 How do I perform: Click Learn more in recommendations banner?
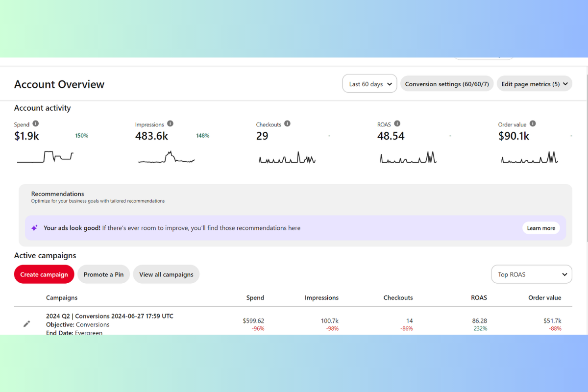541,228
